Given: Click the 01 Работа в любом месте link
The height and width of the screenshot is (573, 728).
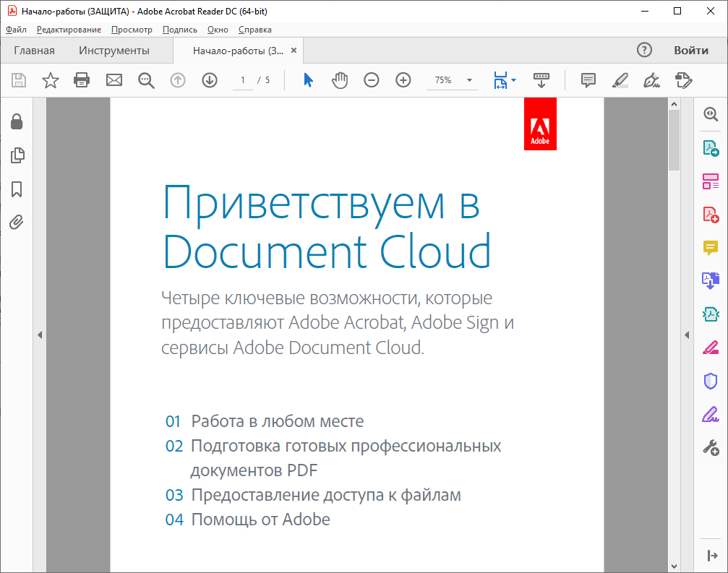Looking at the screenshot, I should tap(265, 421).
